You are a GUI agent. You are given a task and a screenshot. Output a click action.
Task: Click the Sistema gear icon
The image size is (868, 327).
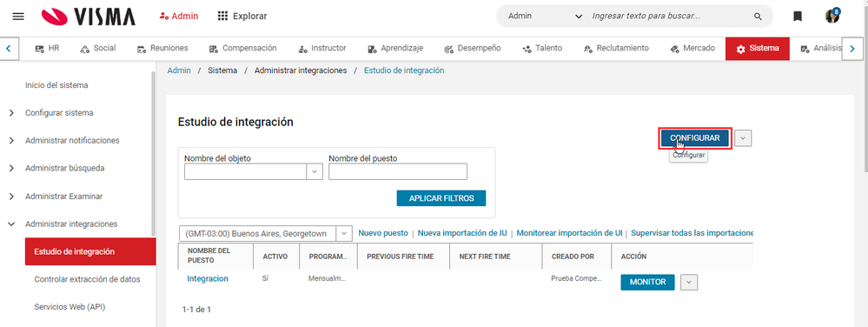[x=740, y=49]
